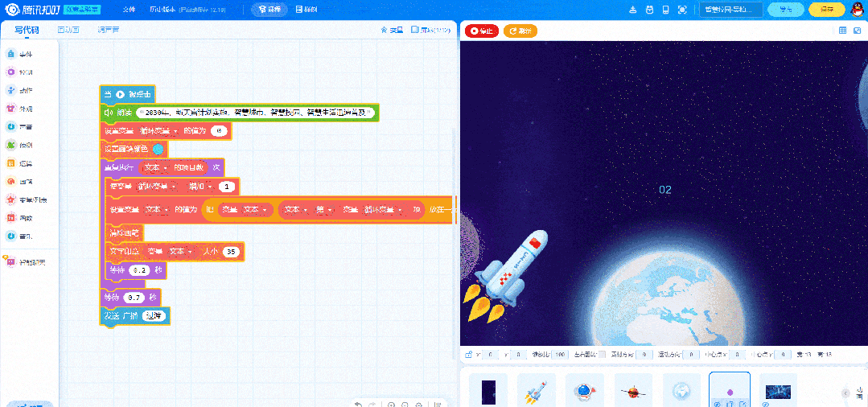Select the rocket sprite thumbnail

[x=537, y=391]
